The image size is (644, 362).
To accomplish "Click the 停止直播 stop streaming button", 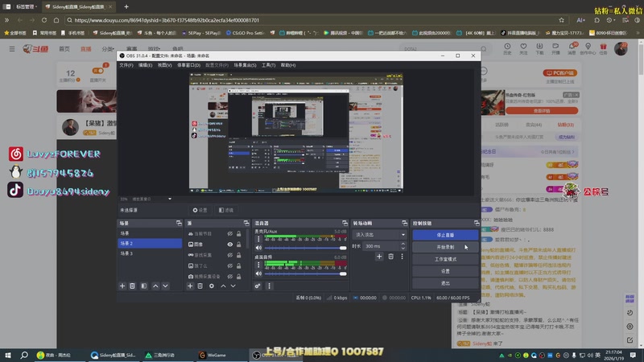I will pos(445,235).
